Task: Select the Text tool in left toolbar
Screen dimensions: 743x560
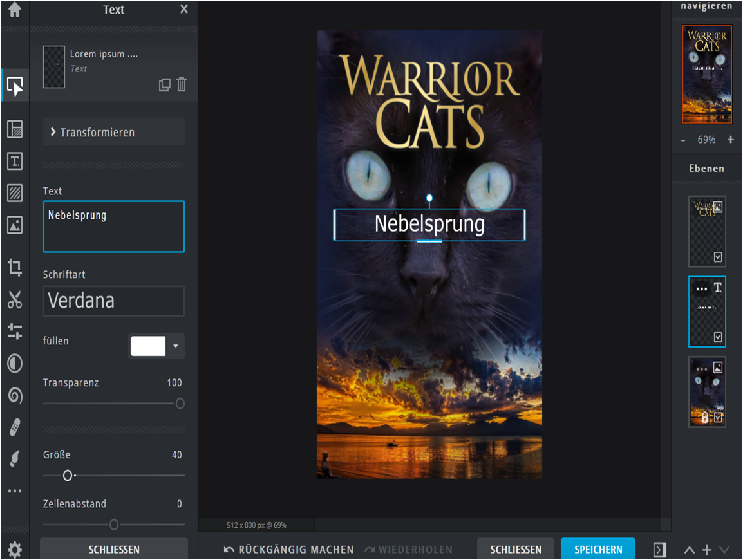Action: (15, 161)
